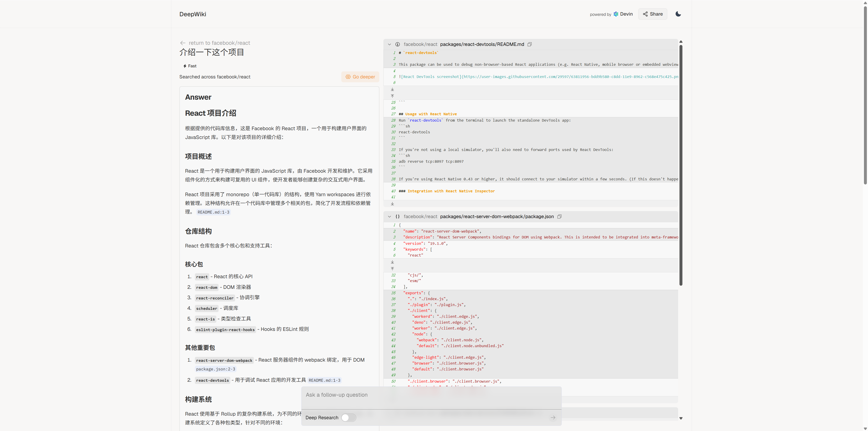
Task: Click the React 项目介绍 heading
Action: click(x=211, y=113)
